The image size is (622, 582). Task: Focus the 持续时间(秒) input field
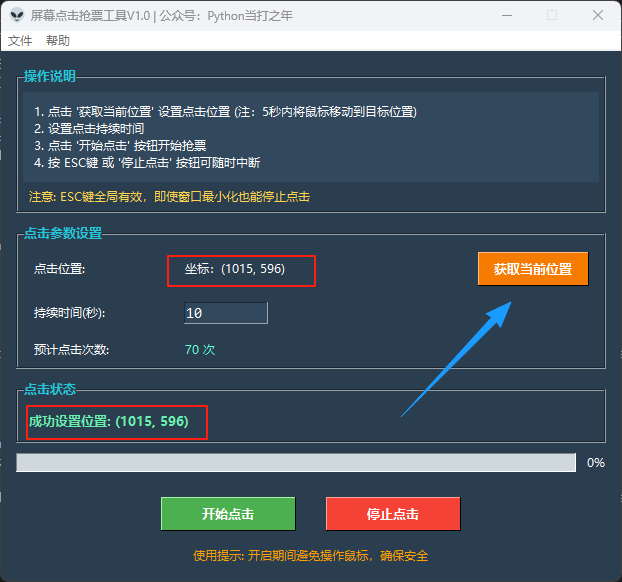click(x=226, y=313)
